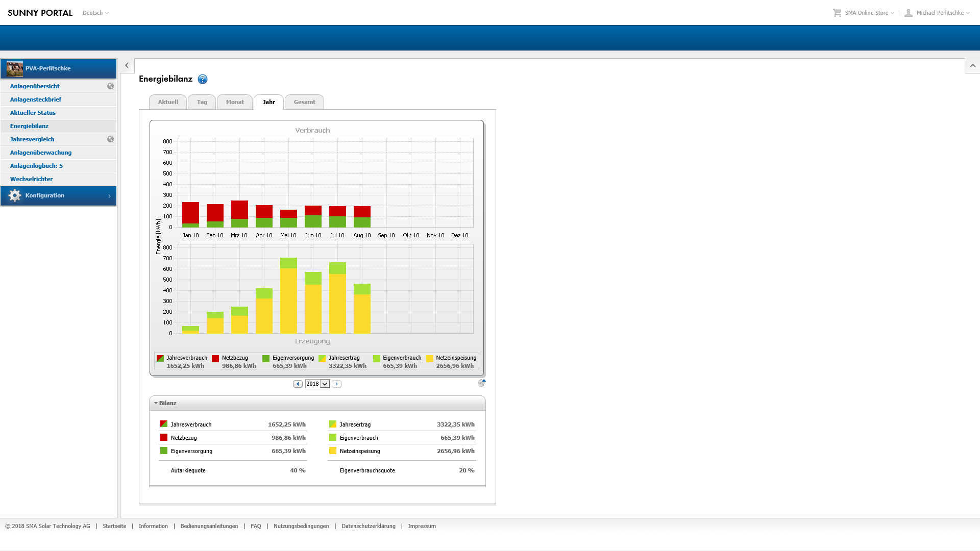
Task: Collapse the left sidebar with chevron
Action: (127, 65)
